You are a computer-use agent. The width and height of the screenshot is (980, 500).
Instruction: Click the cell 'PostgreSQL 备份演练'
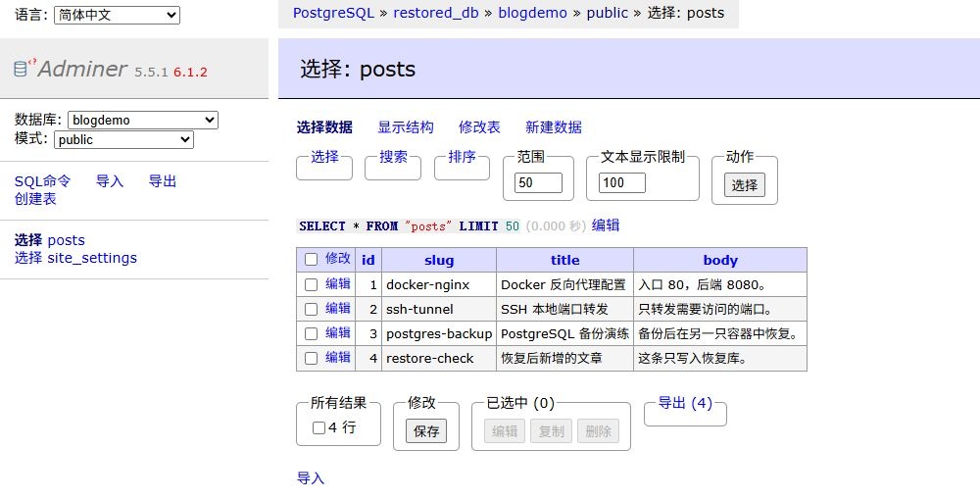tap(565, 333)
